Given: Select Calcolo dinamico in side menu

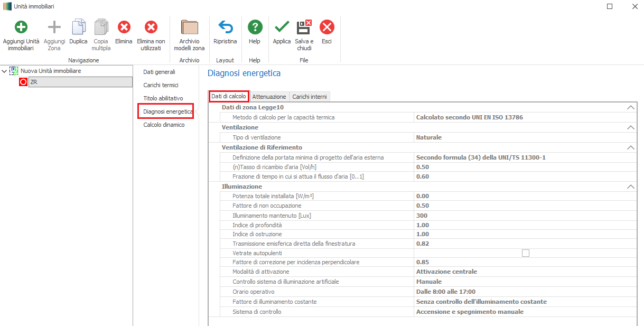Looking at the screenshot, I should point(164,125).
